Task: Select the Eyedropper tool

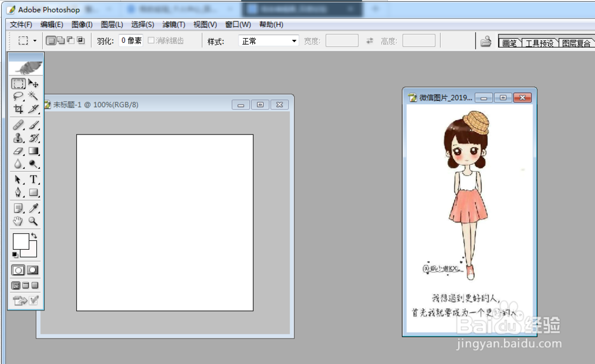Action: [x=33, y=208]
